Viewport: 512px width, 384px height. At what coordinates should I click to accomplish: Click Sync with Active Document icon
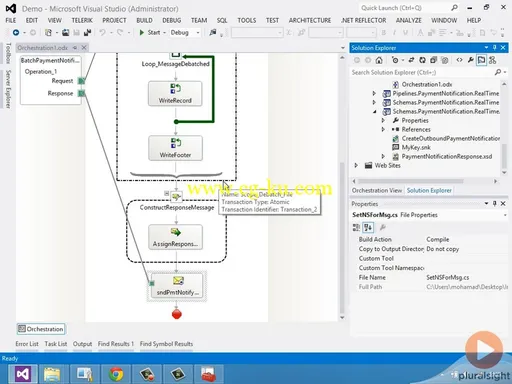click(x=411, y=60)
